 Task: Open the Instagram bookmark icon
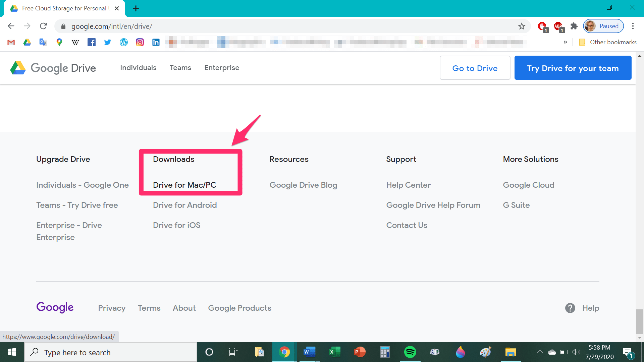tap(140, 42)
